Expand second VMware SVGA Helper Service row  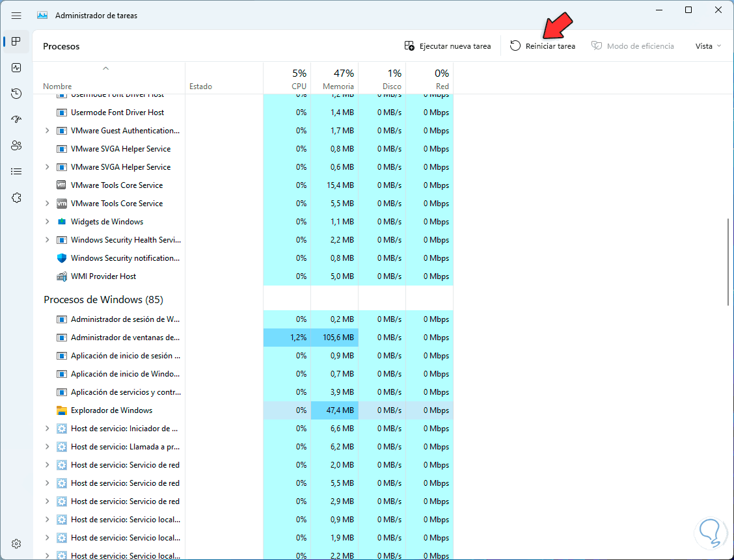47,167
